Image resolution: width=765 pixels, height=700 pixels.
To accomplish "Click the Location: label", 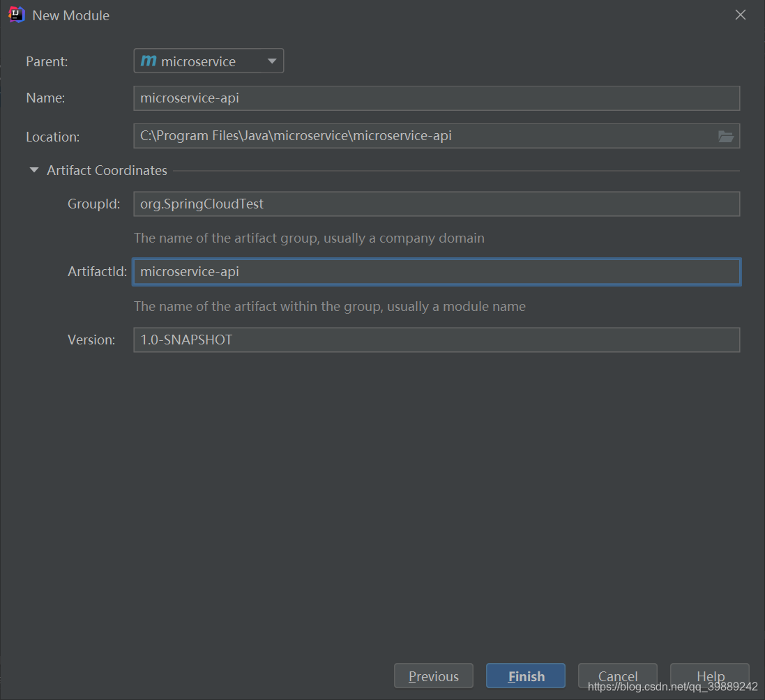I will pos(53,137).
